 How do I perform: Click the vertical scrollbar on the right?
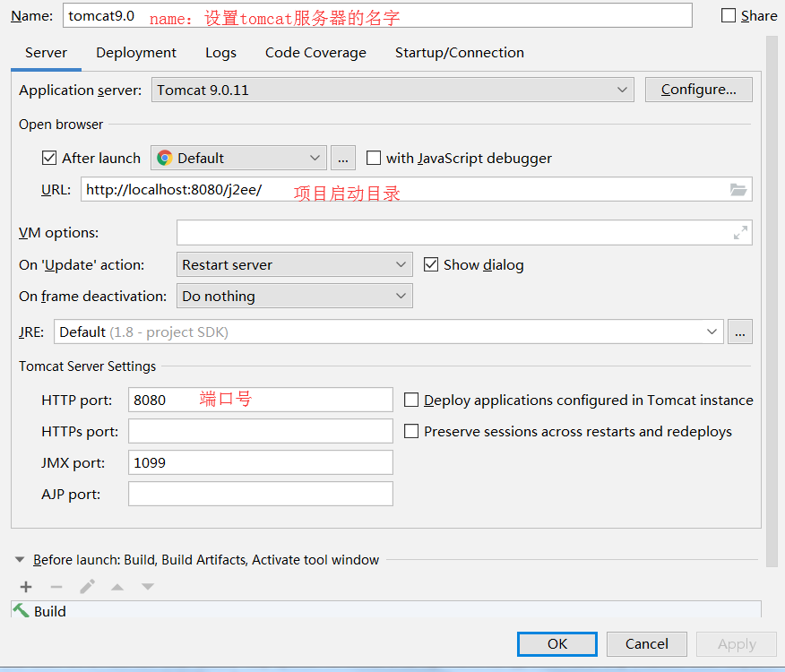coord(772,300)
